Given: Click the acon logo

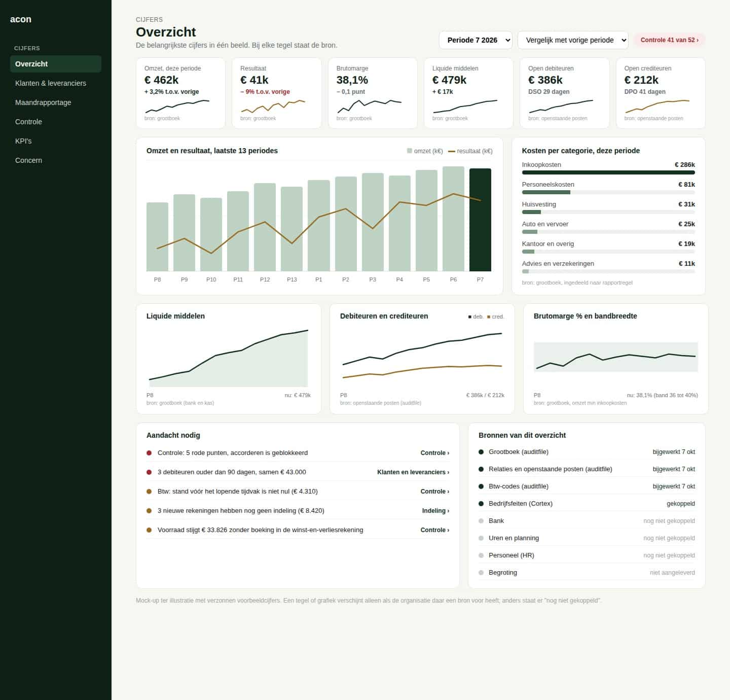Looking at the screenshot, I should point(21,19).
